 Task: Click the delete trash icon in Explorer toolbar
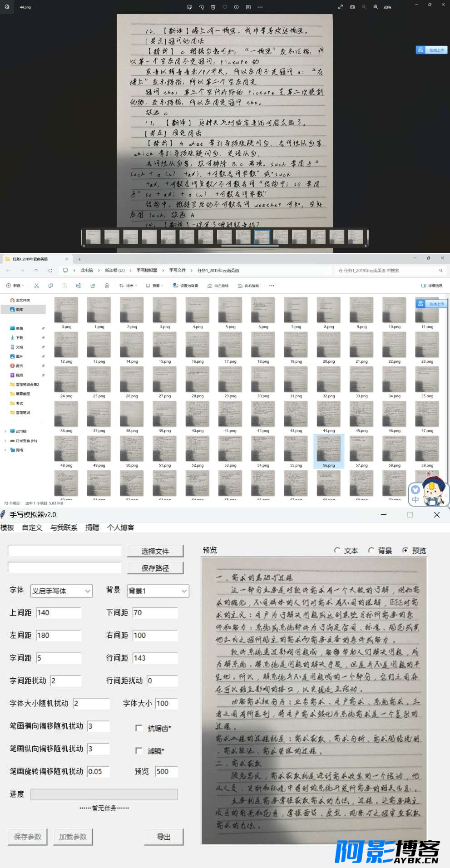[107, 286]
